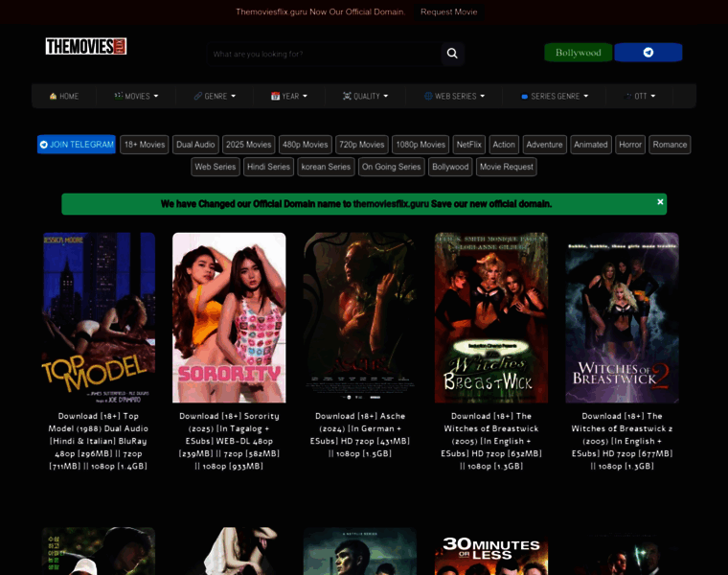
Task: Focus the 'What are you looking for?' search field
Action: (324, 54)
